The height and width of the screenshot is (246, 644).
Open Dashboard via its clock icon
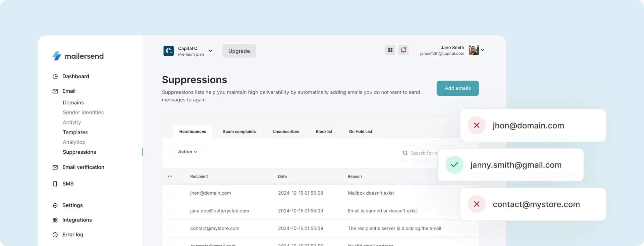[55, 77]
